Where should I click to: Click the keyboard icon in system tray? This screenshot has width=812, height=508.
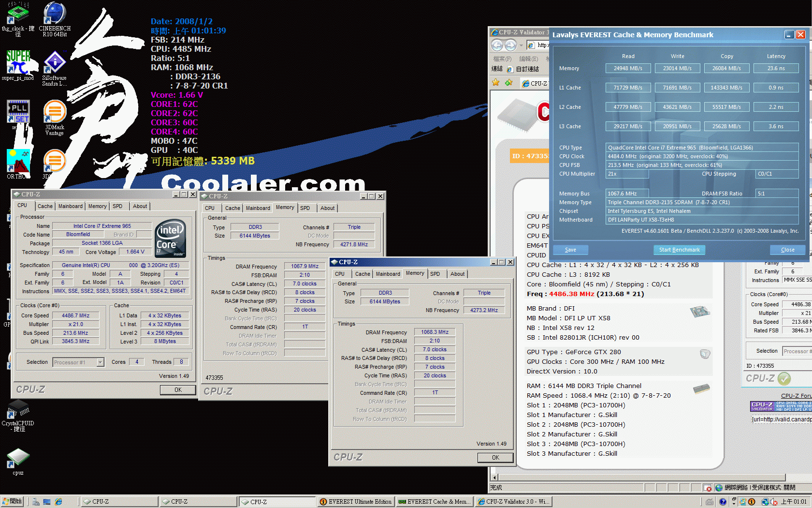709,502
